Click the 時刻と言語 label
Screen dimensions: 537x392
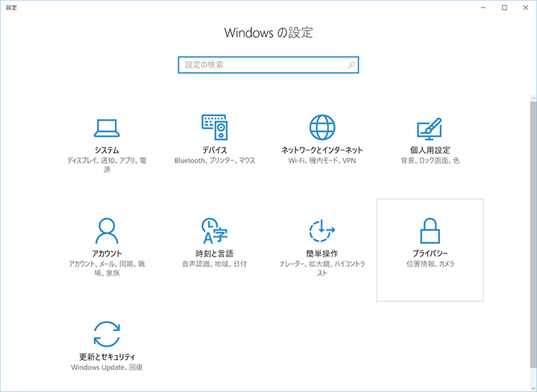pos(214,253)
